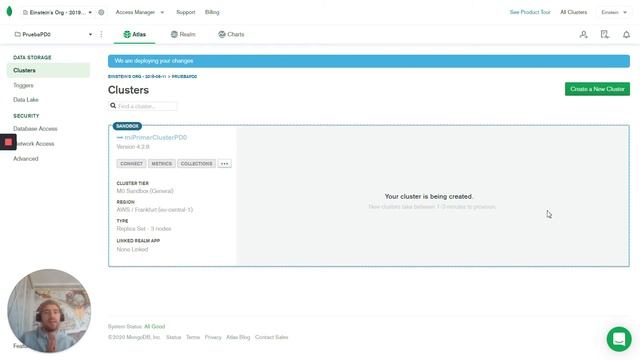Image resolution: width=640 pixels, height=360 pixels.
Task: Click Your cluster is being created message
Action: coord(429,196)
